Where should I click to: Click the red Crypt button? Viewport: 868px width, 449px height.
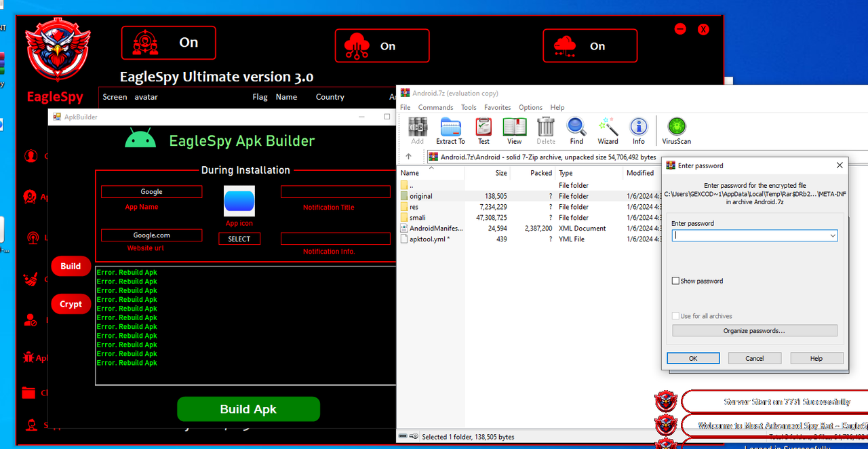(x=71, y=305)
